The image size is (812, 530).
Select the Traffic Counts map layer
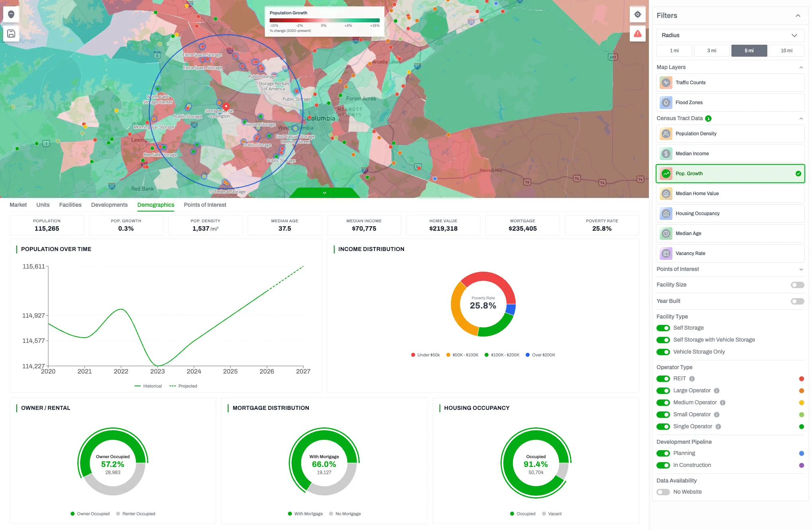tap(730, 83)
